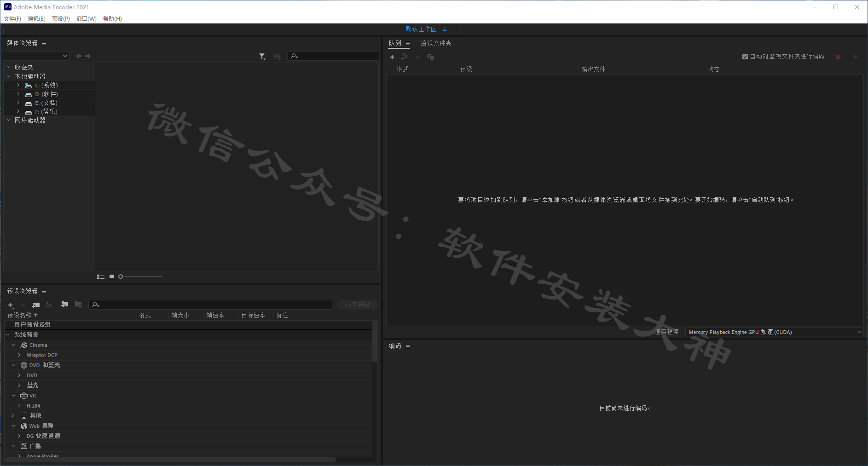Click the green start queue button
868x466 pixels.
click(856, 57)
